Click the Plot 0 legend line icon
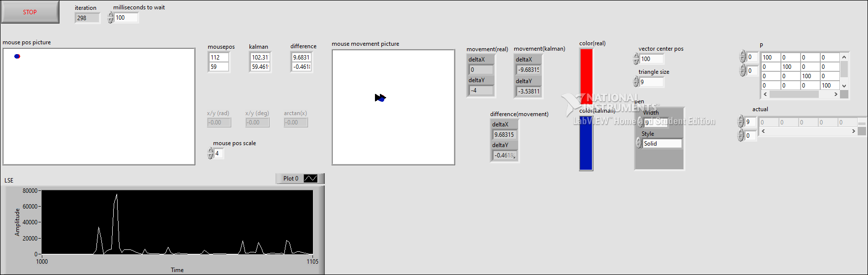This screenshot has width=868, height=275. click(x=310, y=179)
